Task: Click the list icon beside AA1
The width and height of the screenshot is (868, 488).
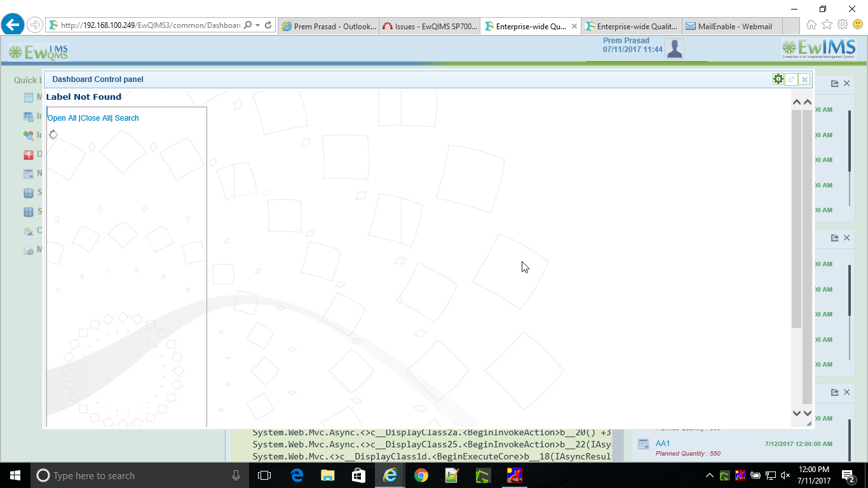Action: (x=644, y=444)
